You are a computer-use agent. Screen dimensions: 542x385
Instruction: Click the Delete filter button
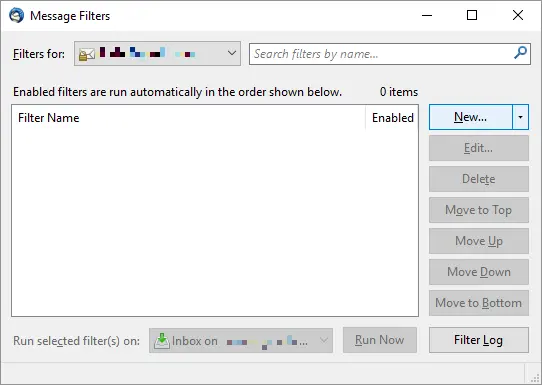pos(479,179)
